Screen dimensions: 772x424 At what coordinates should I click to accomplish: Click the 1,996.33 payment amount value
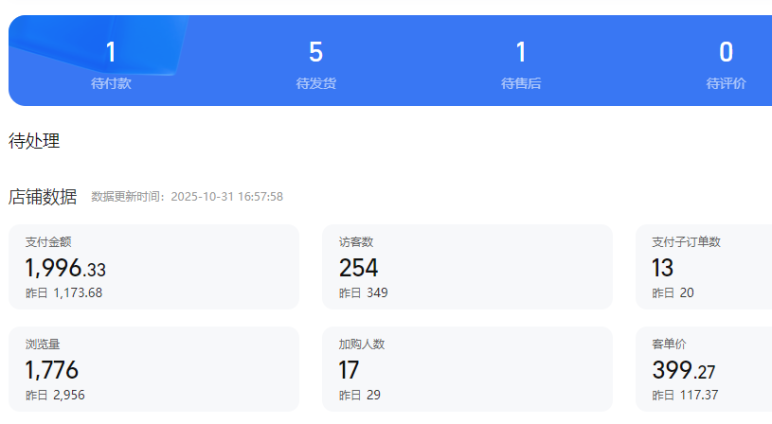pyautogui.click(x=65, y=268)
